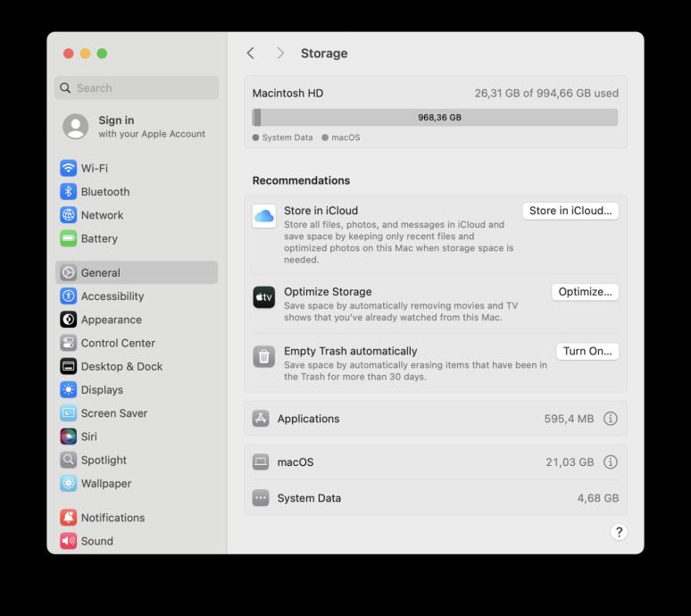The image size is (691, 616).
Task: Show info for macOS storage
Action: coord(611,462)
